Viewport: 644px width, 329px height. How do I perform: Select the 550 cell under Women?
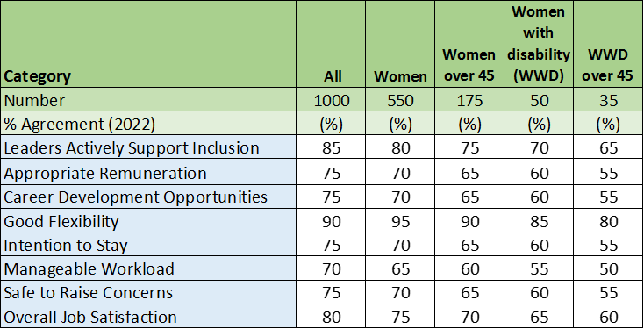click(x=400, y=100)
